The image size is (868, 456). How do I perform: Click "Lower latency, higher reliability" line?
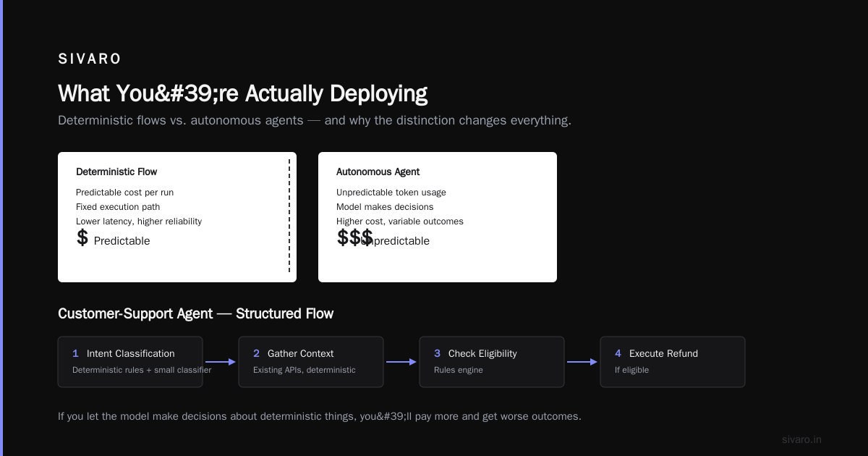[139, 221]
